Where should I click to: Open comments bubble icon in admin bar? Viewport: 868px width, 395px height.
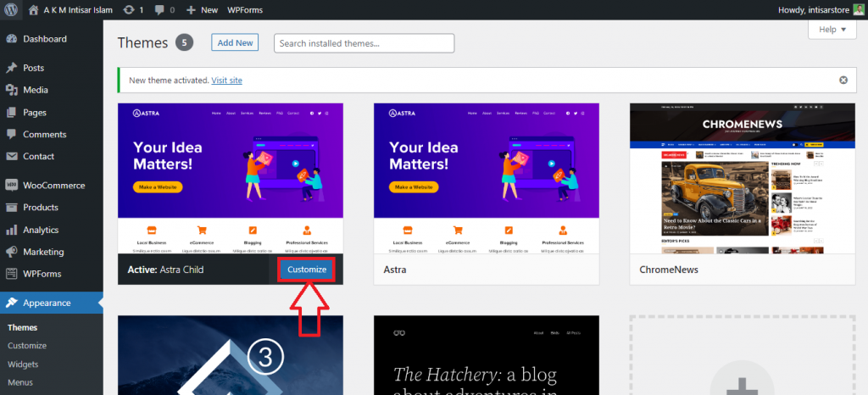click(x=160, y=10)
